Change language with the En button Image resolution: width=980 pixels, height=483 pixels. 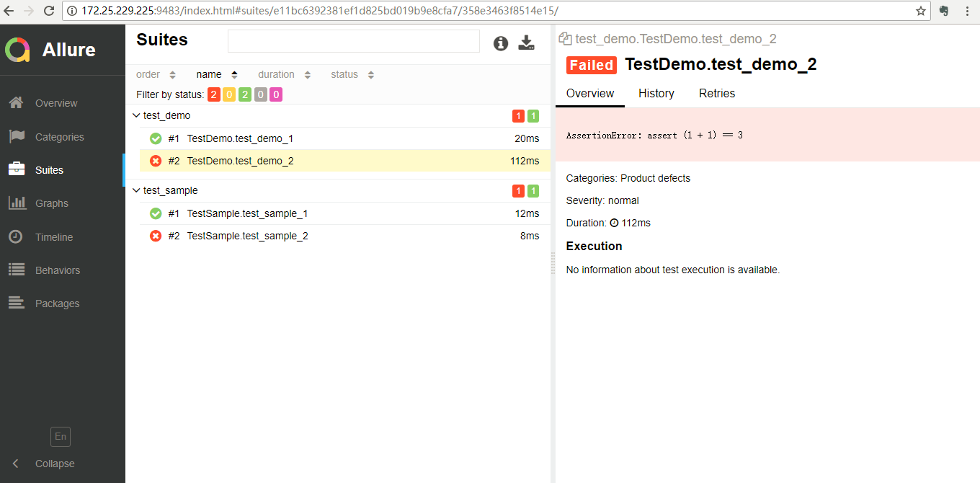61,436
